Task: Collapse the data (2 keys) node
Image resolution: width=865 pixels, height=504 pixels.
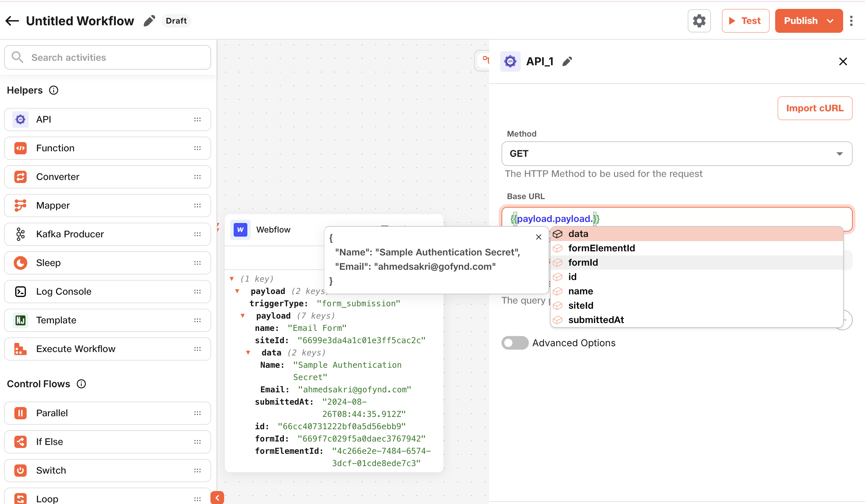Action: [248, 353]
